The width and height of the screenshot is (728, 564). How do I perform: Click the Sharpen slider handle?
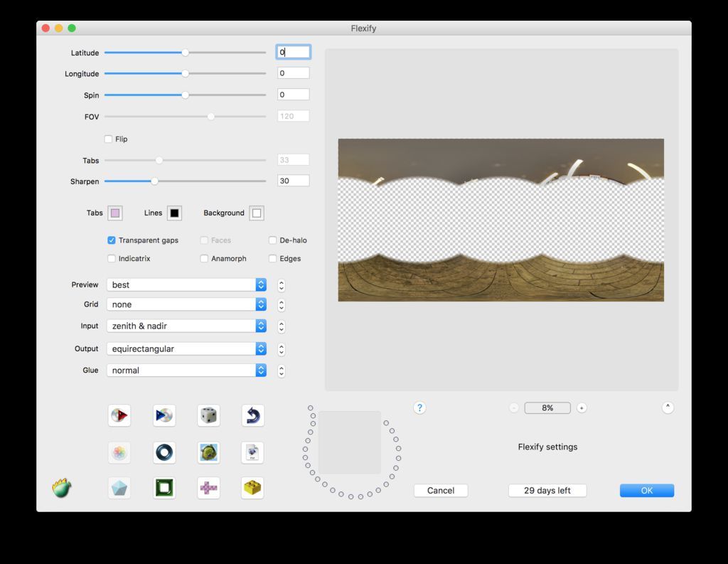point(154,181)
